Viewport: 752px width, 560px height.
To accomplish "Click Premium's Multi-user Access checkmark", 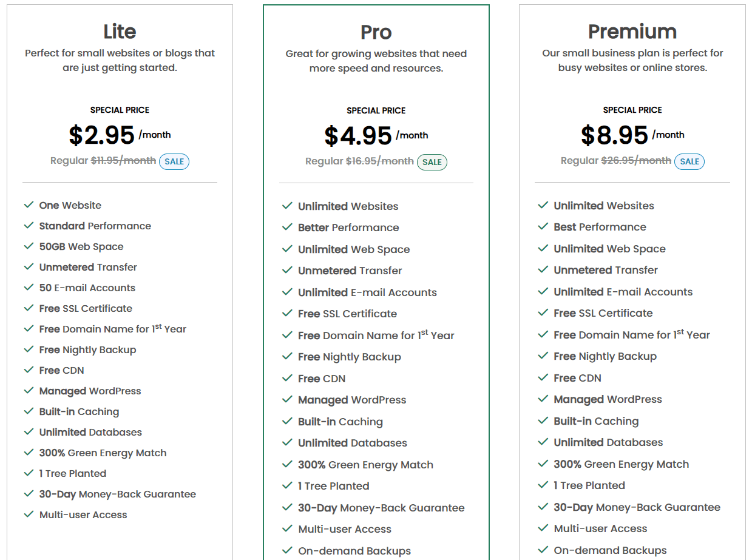I will tap(543, 528).
